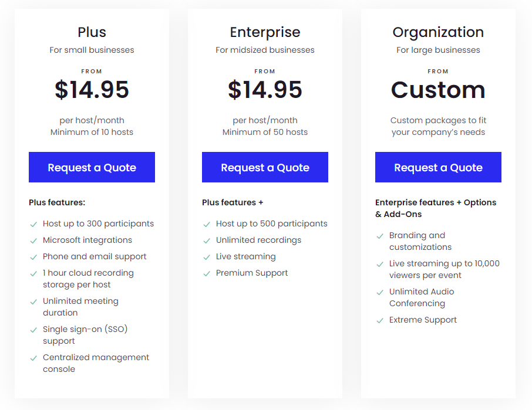Click the Organization plan heading

pyautogui.click(x=438, y=32)
